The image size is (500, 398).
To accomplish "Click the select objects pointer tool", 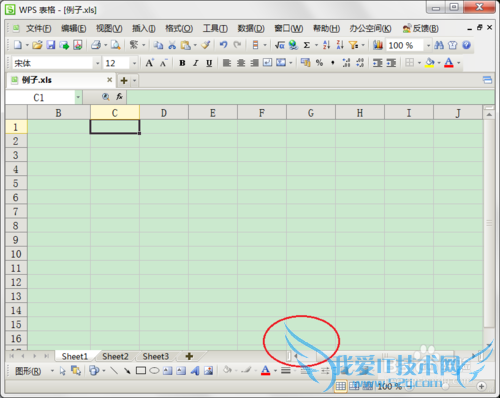I will tap(62, 371).
